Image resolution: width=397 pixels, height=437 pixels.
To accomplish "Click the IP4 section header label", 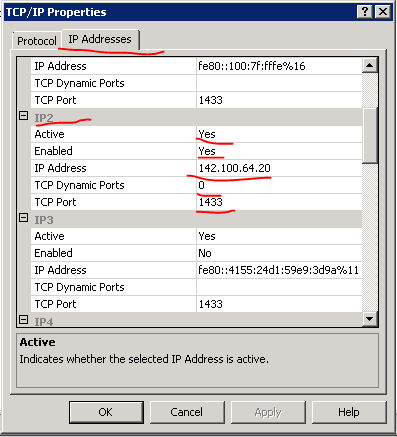I will (x=44, y=322).
